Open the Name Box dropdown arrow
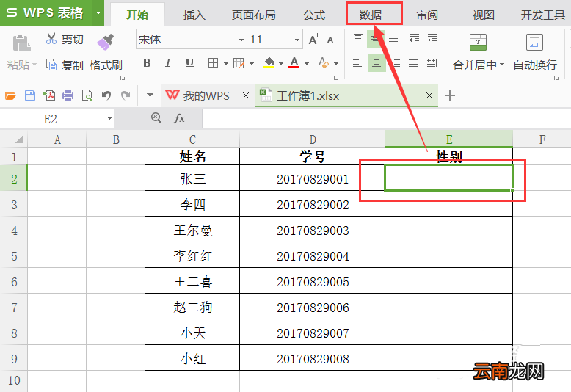This screenshot has height=392, width=571. click(x=109, y=119)
